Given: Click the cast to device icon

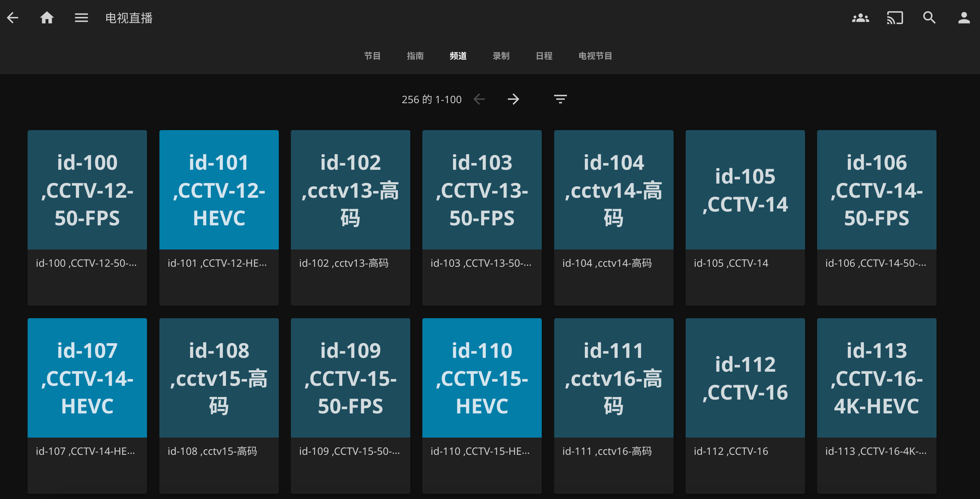Looking at the screenshot, I should pyautogui.click(x=894, y=18).
